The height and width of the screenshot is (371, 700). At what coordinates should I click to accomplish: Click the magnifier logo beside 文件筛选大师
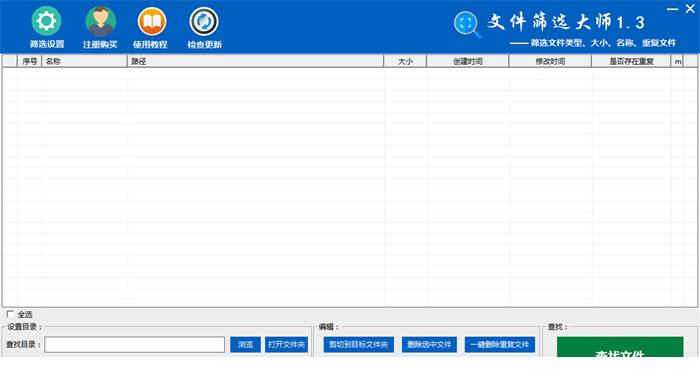tap(467, 24)
